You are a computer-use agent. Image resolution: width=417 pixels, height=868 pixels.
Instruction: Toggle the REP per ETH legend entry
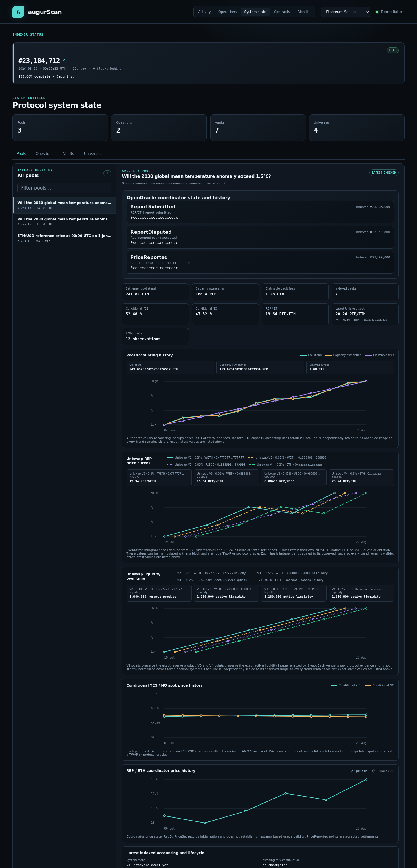[354, 771]
